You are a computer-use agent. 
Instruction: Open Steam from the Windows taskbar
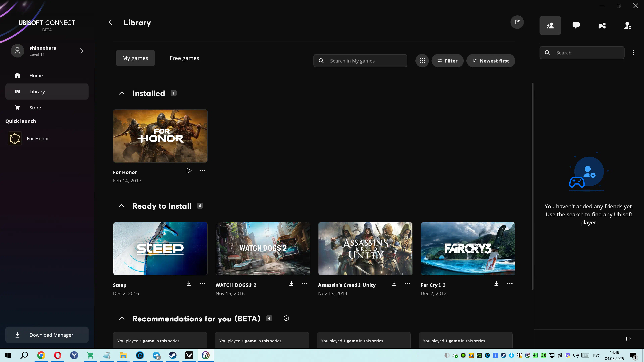(x=173, y=355)
